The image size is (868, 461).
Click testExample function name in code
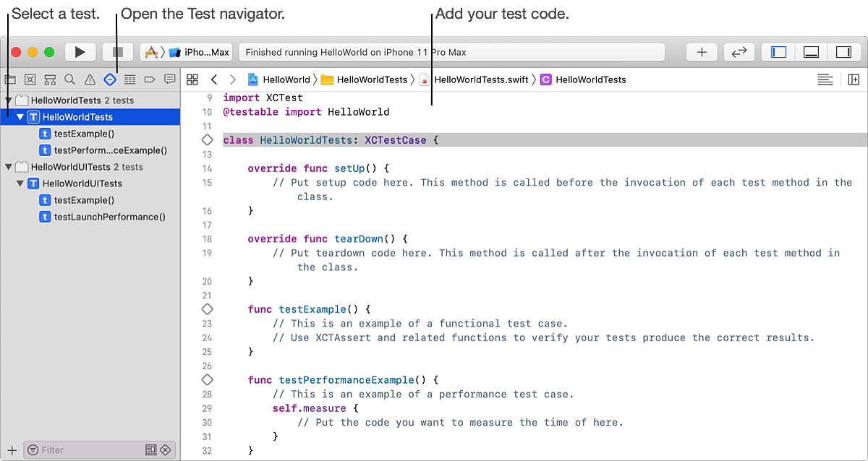coord(312,309)
